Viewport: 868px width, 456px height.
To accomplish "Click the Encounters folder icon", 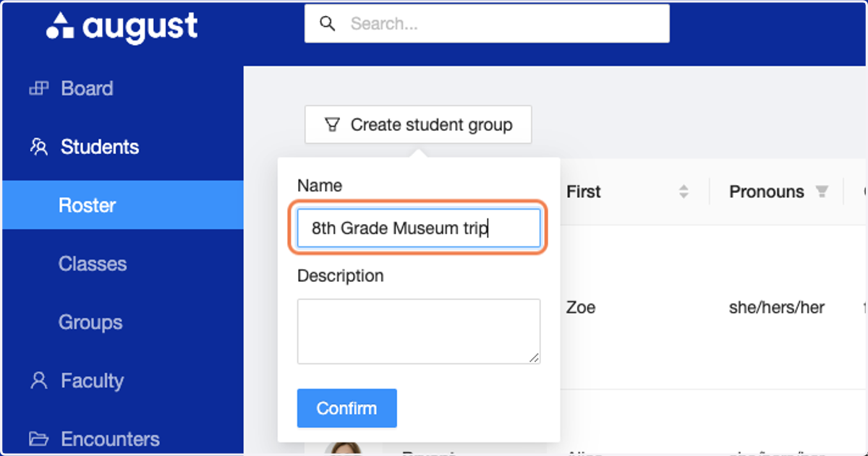I will coord(38,439).
